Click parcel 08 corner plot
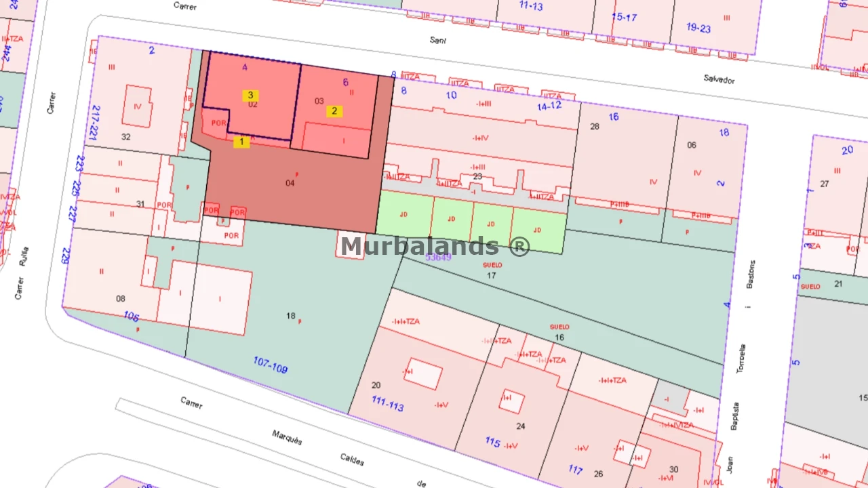The height and width of the screenshot is (488, 868). pos(121,298)
